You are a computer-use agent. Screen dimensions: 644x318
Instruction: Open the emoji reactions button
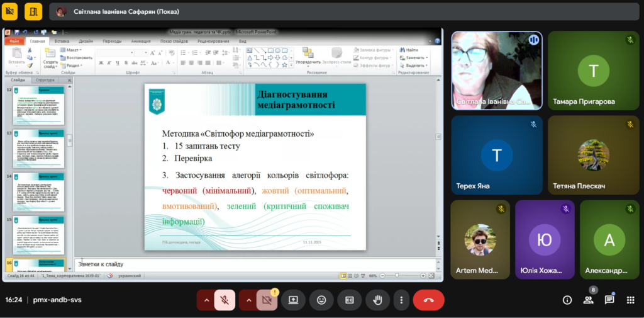click(321, 300)
